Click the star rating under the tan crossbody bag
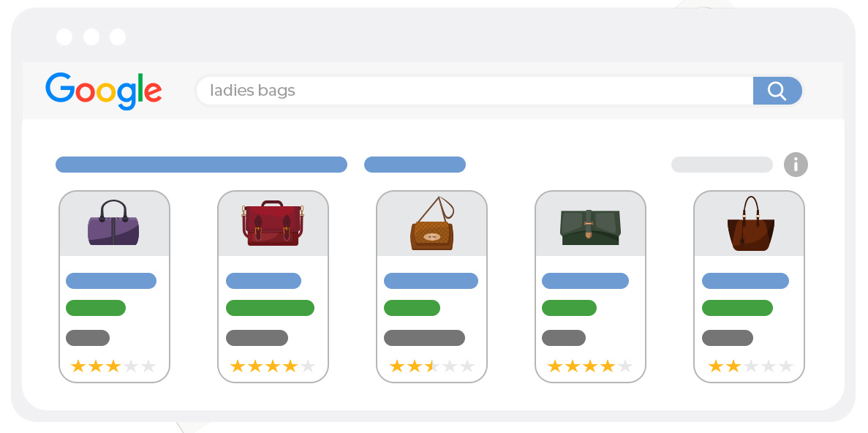Screen dimensions: 868x433 (x=431, y=366)
